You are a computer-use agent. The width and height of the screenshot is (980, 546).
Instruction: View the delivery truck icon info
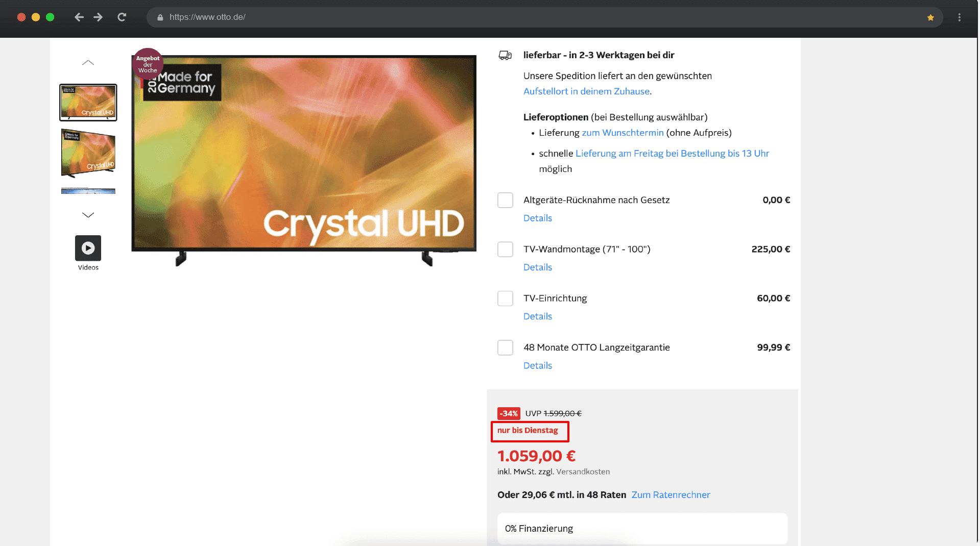click(x=505, y=55)
